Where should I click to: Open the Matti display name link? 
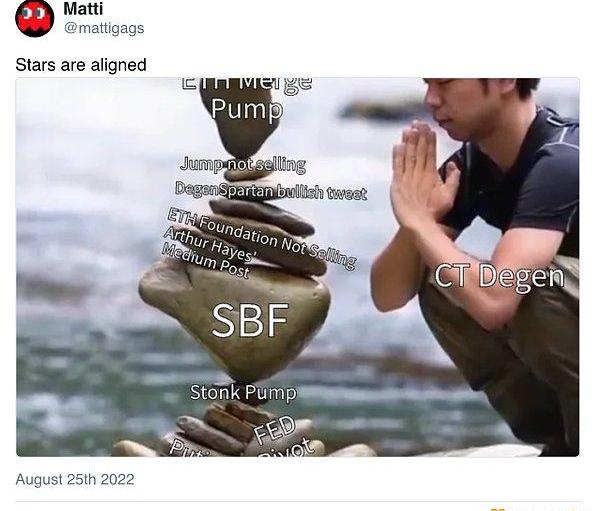click(83, 9)
